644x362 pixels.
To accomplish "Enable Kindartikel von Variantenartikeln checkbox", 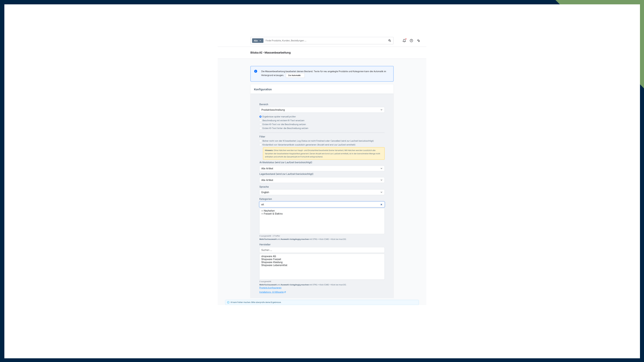I will coord(260,145).
